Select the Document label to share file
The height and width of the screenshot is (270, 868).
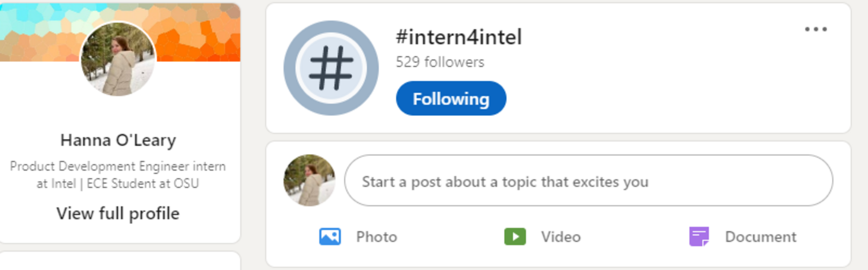click(761, 237)
